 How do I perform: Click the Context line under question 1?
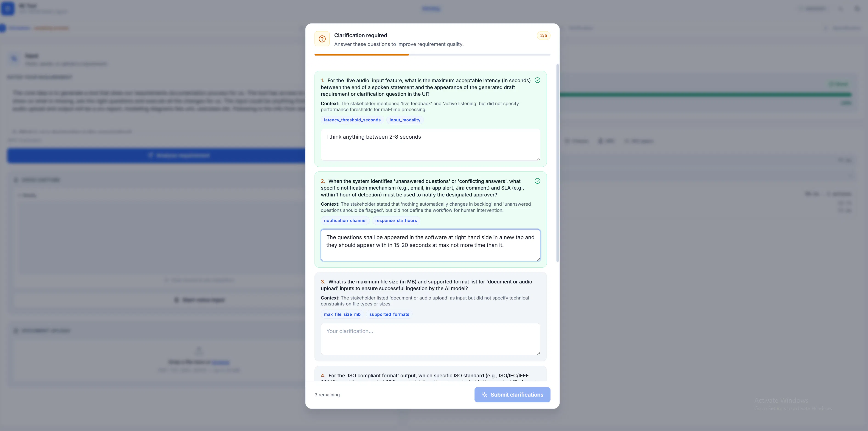(x=419, y=106)
